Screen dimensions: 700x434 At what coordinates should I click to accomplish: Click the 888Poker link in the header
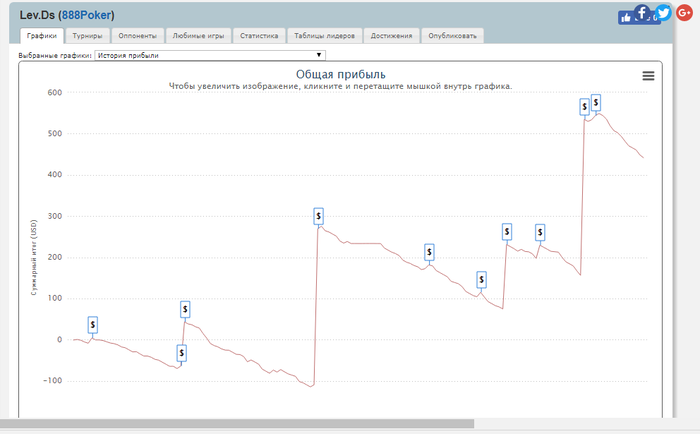point(86,15)
